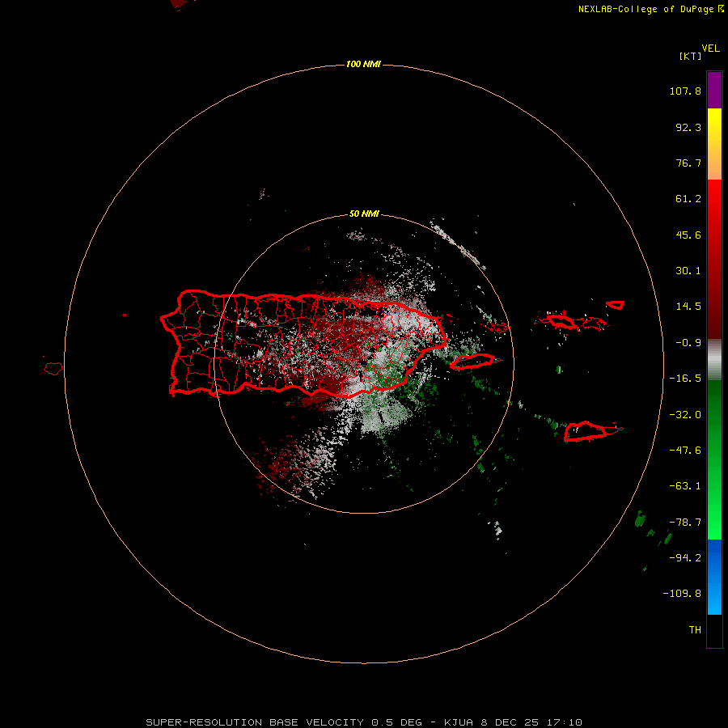Screen dimensions: 728x728
Task: Click the VEL legend title
Action: 710,48
